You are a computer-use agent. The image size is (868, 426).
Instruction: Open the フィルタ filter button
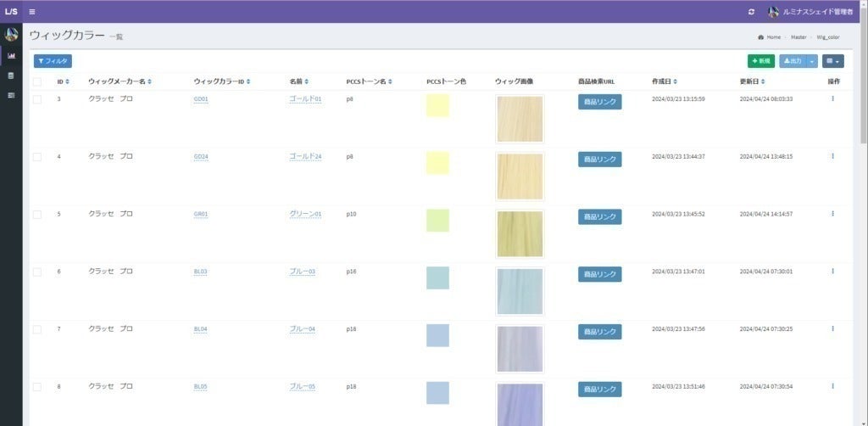tap(53, 61)
